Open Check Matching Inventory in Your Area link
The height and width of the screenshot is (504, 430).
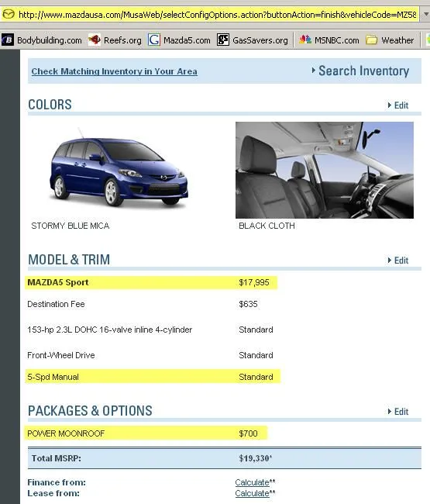coord(115,71)
